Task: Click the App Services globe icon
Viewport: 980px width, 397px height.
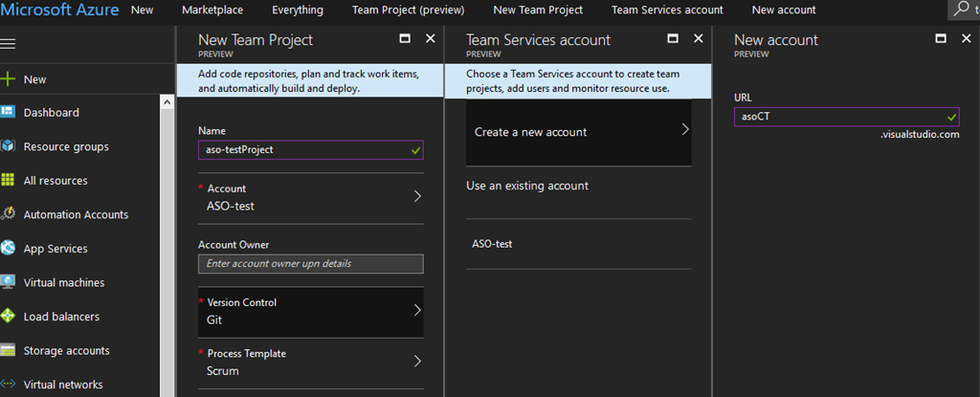Action: 9,249
